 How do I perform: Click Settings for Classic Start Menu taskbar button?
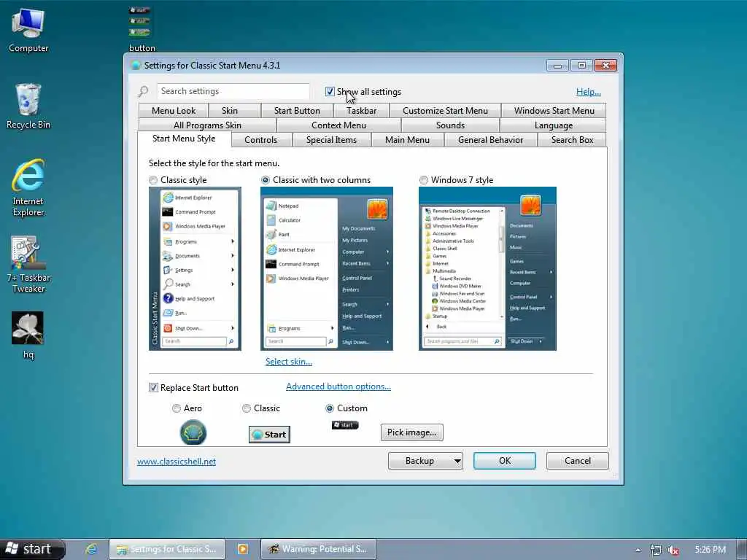(166, 549)
